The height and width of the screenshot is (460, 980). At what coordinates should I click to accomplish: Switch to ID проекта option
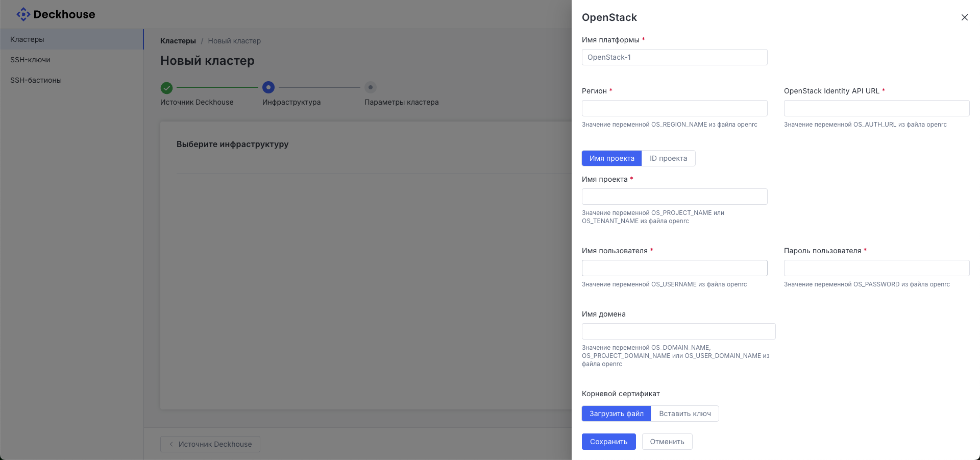(x=668, y=158)
